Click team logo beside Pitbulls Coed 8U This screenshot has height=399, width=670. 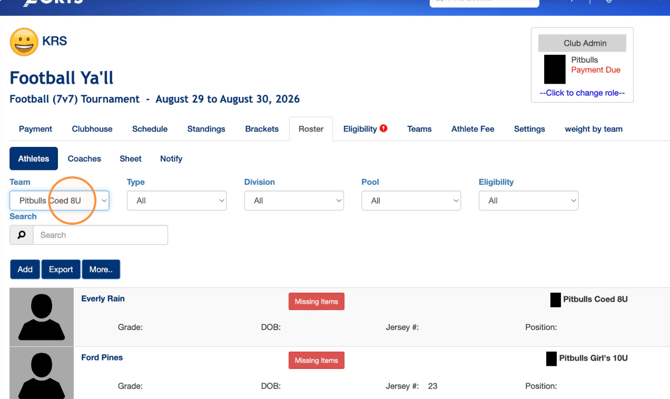coord(555,299)
